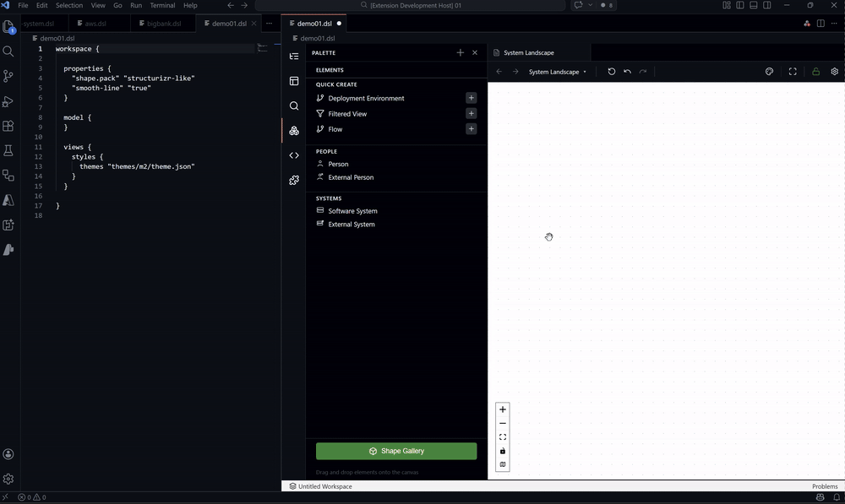845x504 pixels.
Task: Open the Terminal menu
Action: click(x=162, y=5)
